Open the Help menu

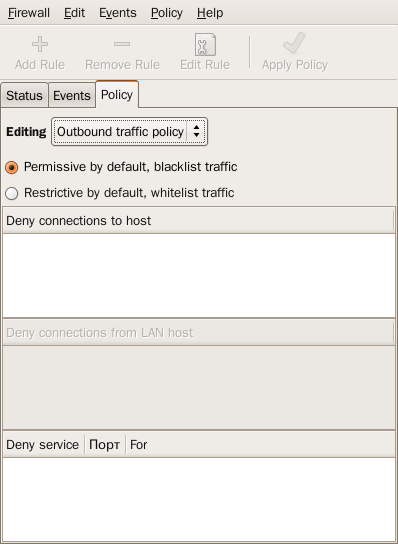(210, 13)
